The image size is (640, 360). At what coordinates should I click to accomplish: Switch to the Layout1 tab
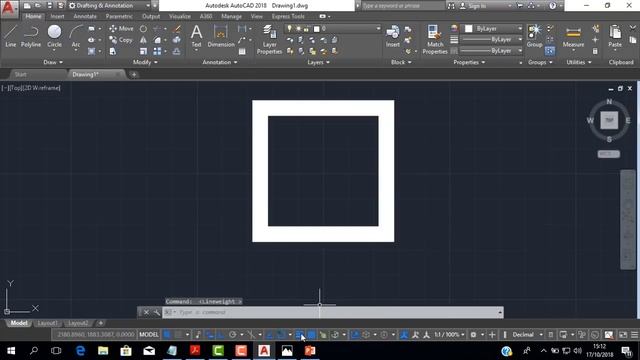47,323
